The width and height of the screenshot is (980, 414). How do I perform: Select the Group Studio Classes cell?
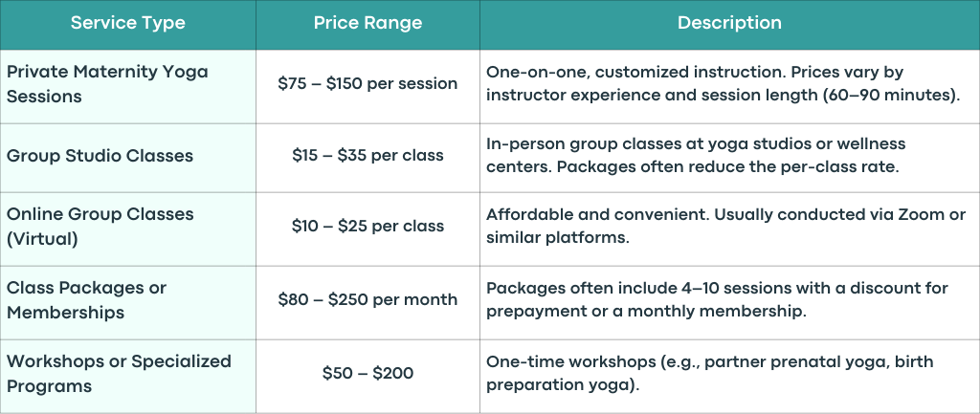[127, 158]
